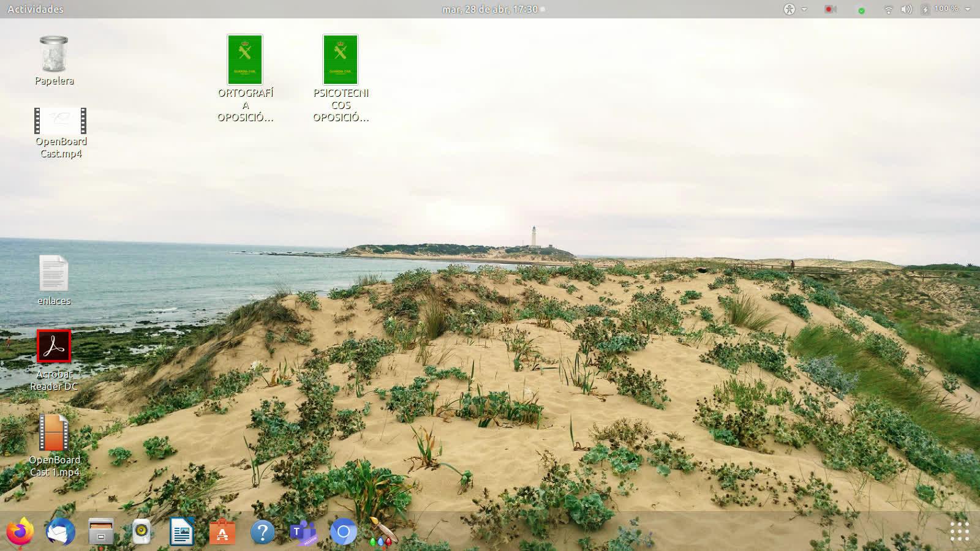Select the OpenBoard Cast 1.mp4 video file
Viewport: 980px width, 551px height.
tap(54, 432)
